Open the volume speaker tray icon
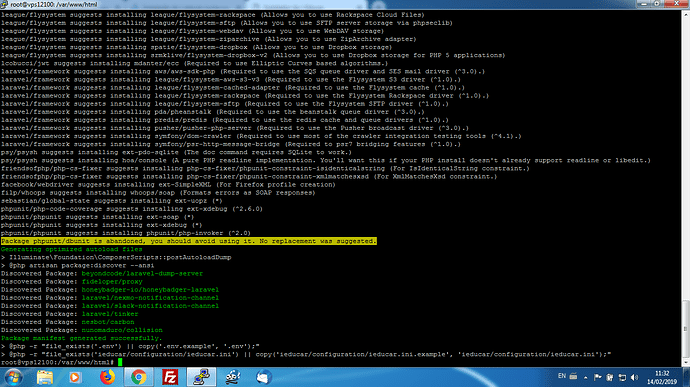Image resolution: width=690 pixels, height=387 pixels. click(634, 377)
